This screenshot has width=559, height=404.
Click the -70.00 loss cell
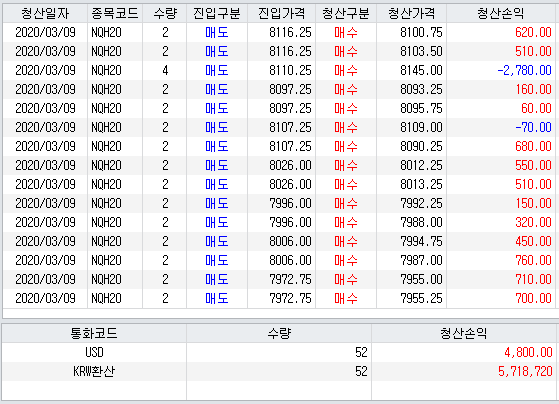(501, 127)
